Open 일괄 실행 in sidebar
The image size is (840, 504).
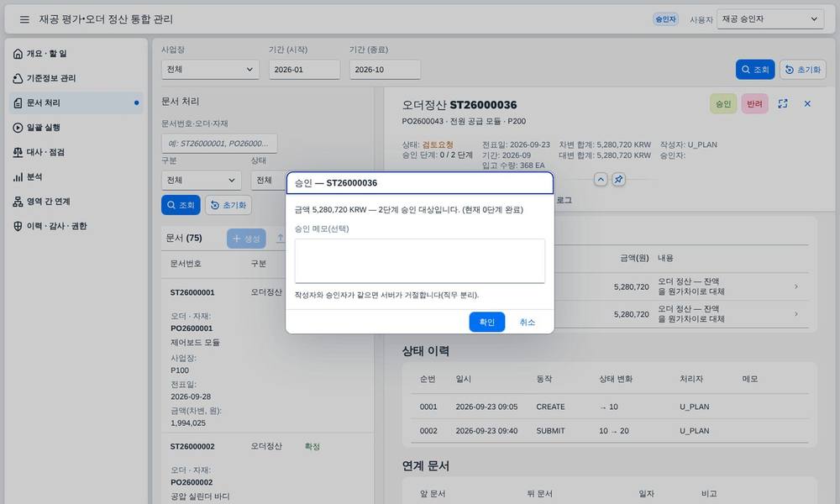coord(76,128)
